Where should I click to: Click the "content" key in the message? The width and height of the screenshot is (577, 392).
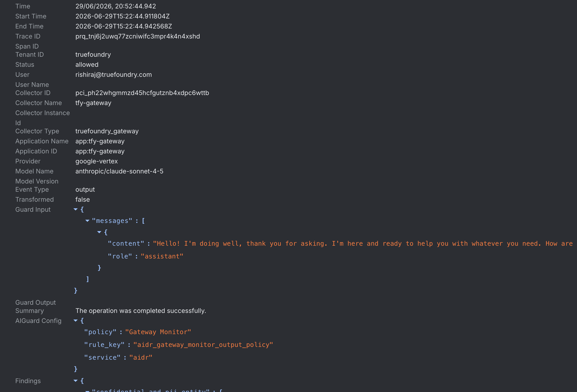tap(126, 244)
